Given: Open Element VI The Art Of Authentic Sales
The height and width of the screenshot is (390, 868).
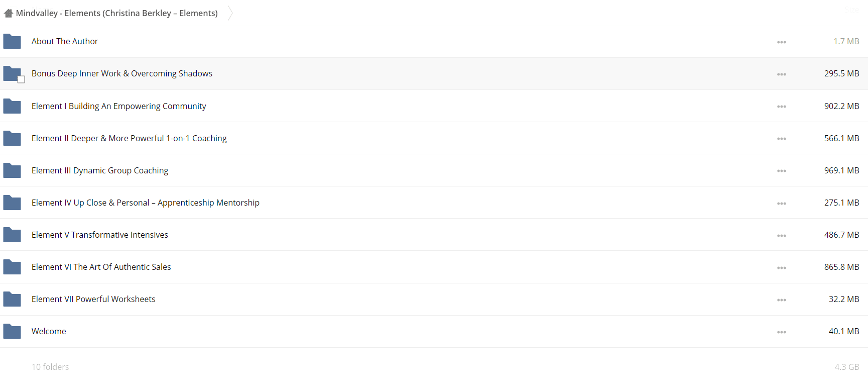Looking at the screenshot, I should click(101, 267).
